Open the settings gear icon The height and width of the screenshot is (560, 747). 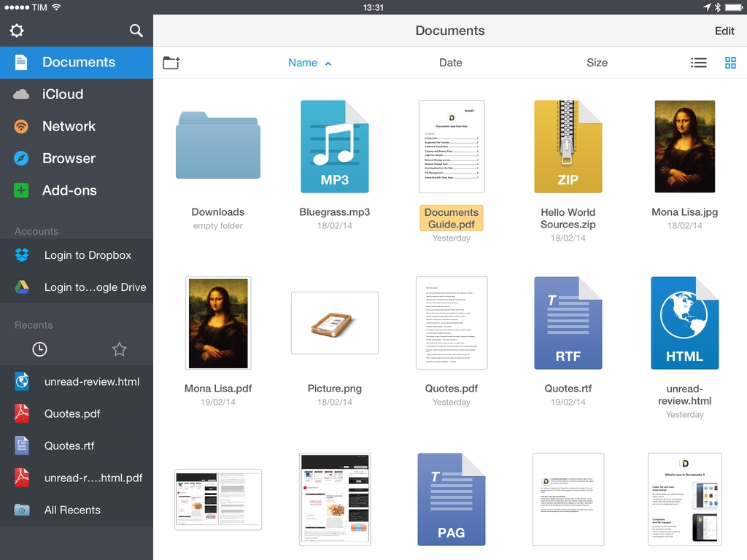(x=17, y=31)
